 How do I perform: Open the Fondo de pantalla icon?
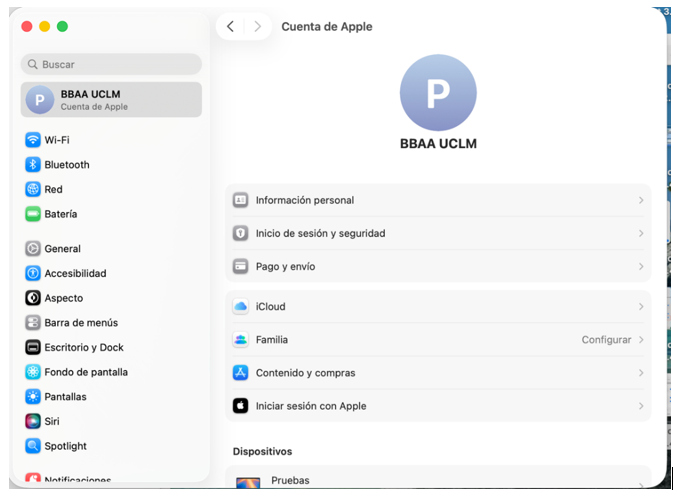(33, 372)
